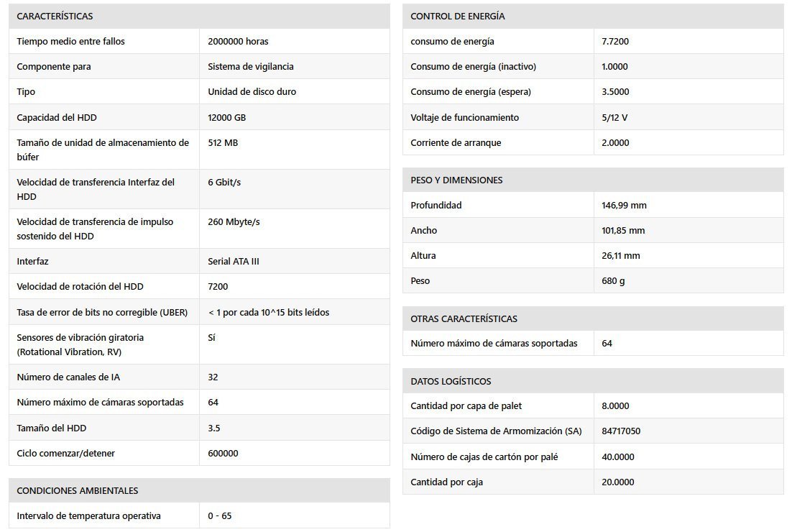Select the DATOS LOGÍSTICOS section header
Viewport: 792px width, 532px height.
(451, 381)
